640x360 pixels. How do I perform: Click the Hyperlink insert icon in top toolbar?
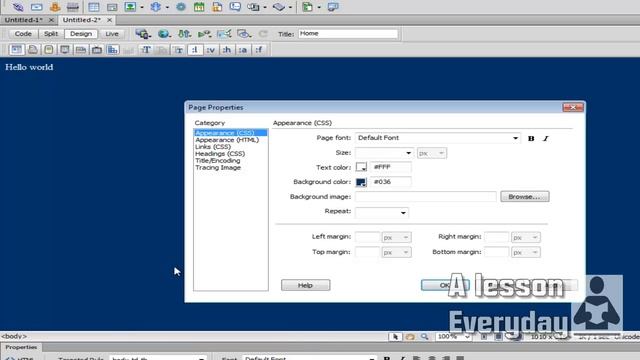[x=18, y=7]
